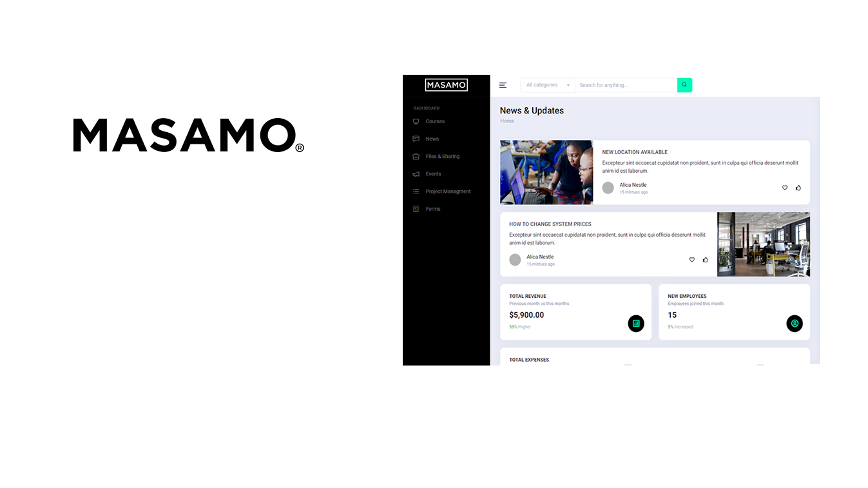Click thumbs up on System Prices post

[706, 260]
